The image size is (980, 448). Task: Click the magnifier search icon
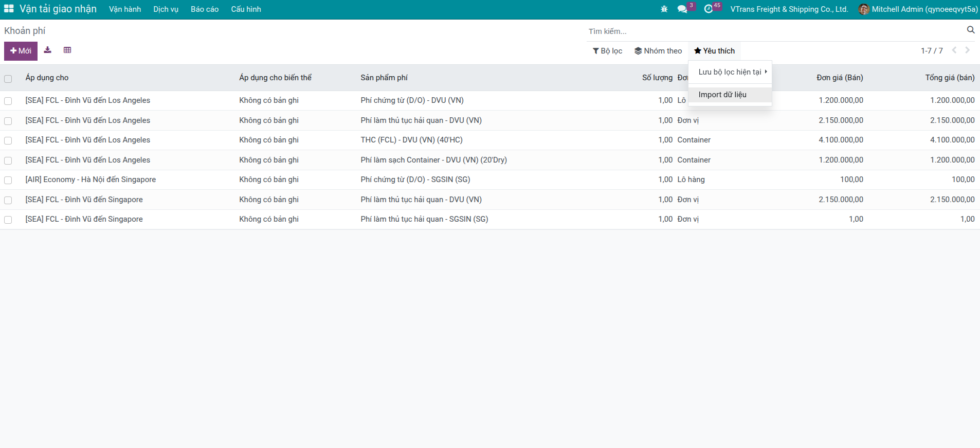pyautogui.click(x=970, y=30)
